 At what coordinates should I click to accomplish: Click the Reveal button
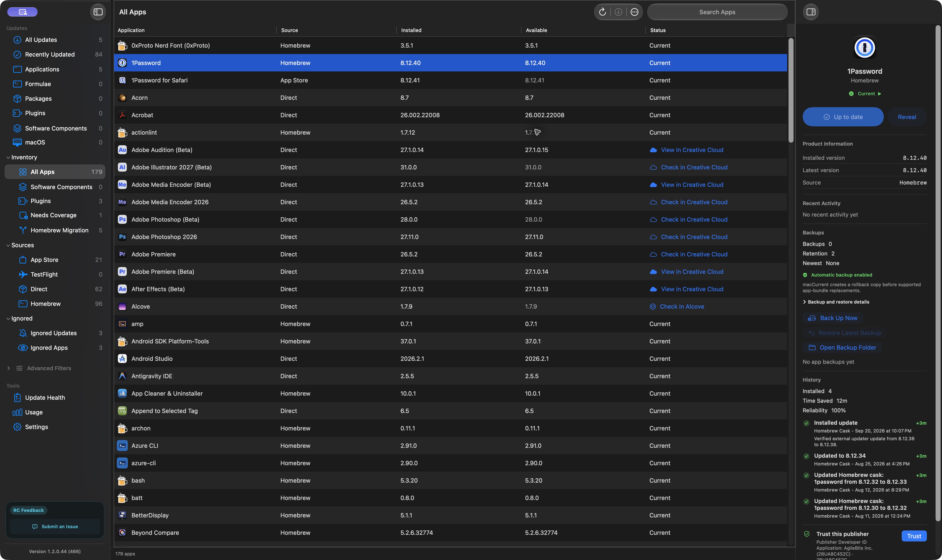click(x=906, y=117)
